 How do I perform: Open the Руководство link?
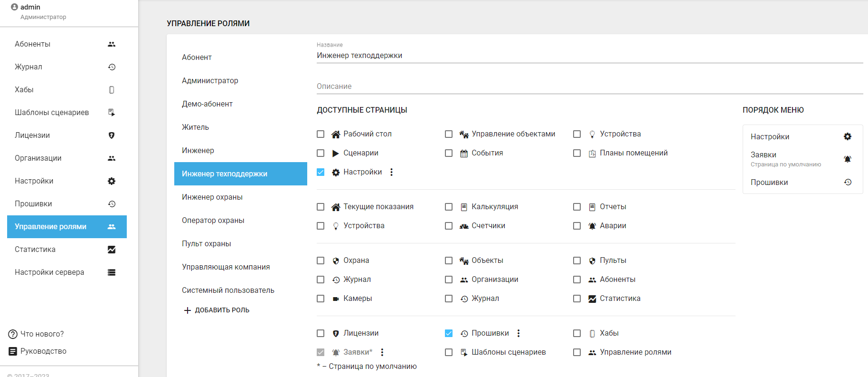coord(43,351)
